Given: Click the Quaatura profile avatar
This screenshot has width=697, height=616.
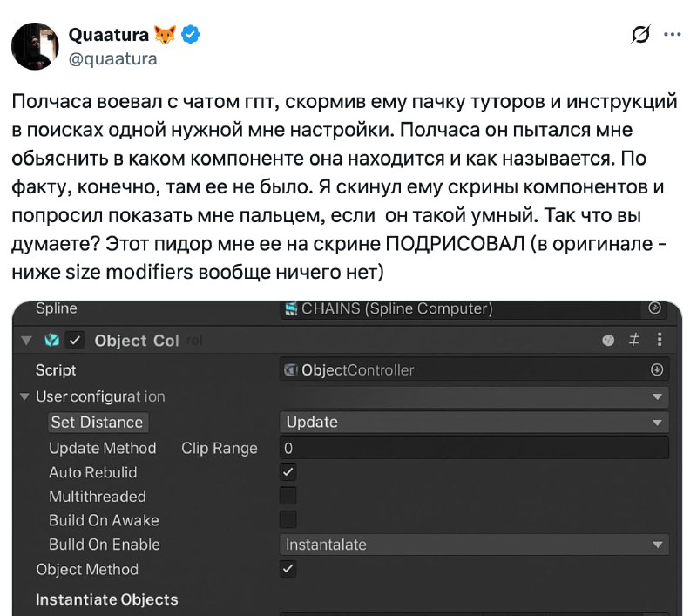Looking at the screenshot, I should pos(35,46).
